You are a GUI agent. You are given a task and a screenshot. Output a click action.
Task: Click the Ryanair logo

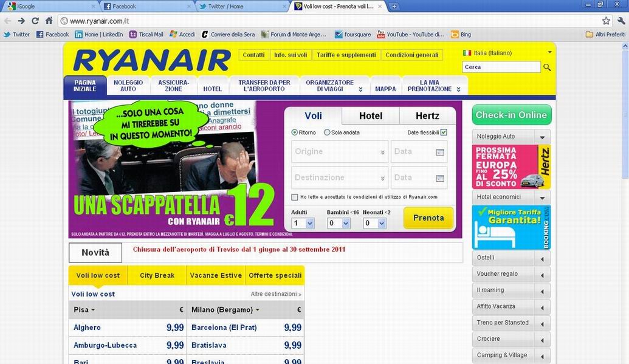[x=152, y=60]
